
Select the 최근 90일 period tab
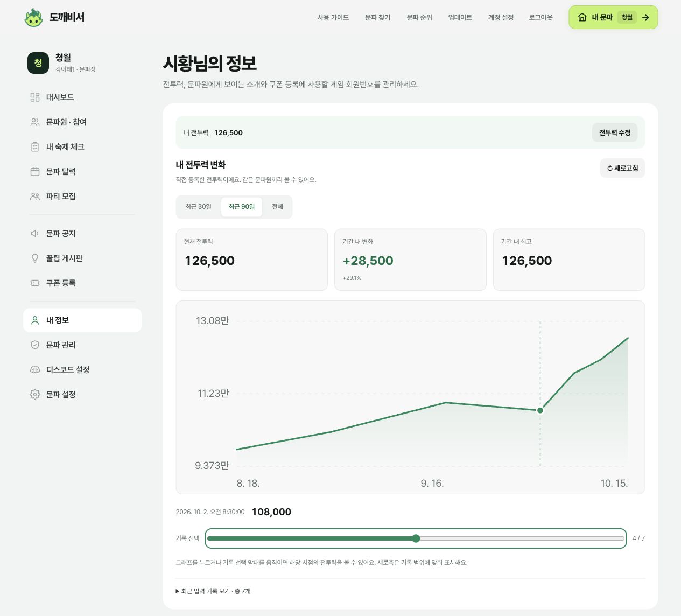click(x=242, y=207)
